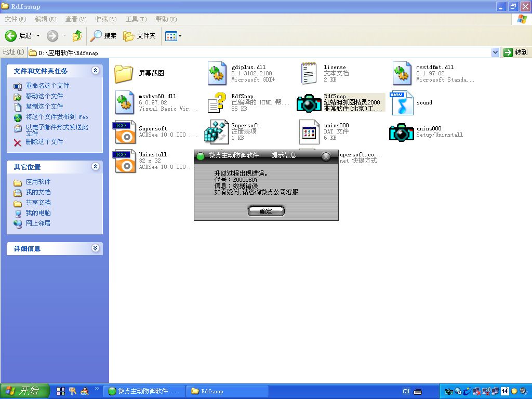Select the unins000 DAT file icon

tap(310, 131)
